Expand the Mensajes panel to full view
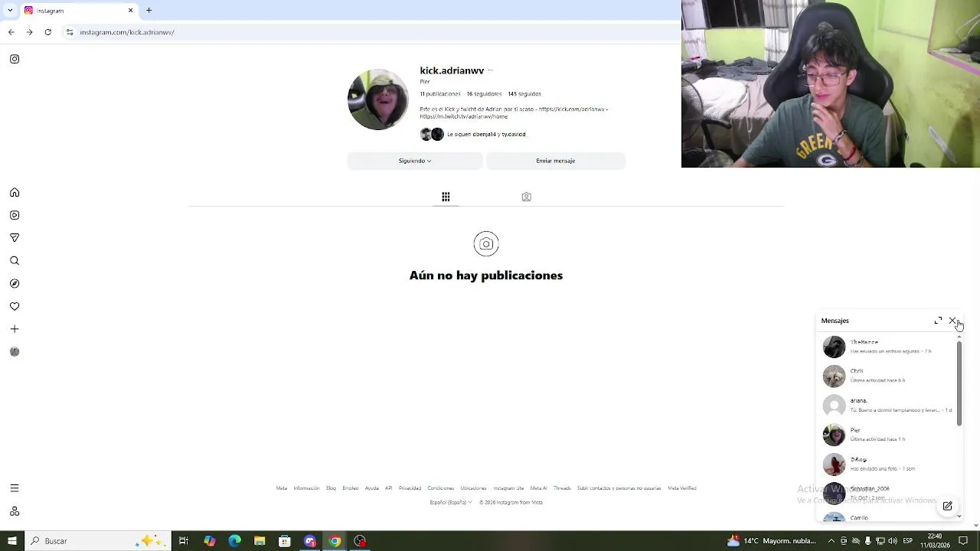The width and height of the screenshot is (980, 551). coord(939,321)
